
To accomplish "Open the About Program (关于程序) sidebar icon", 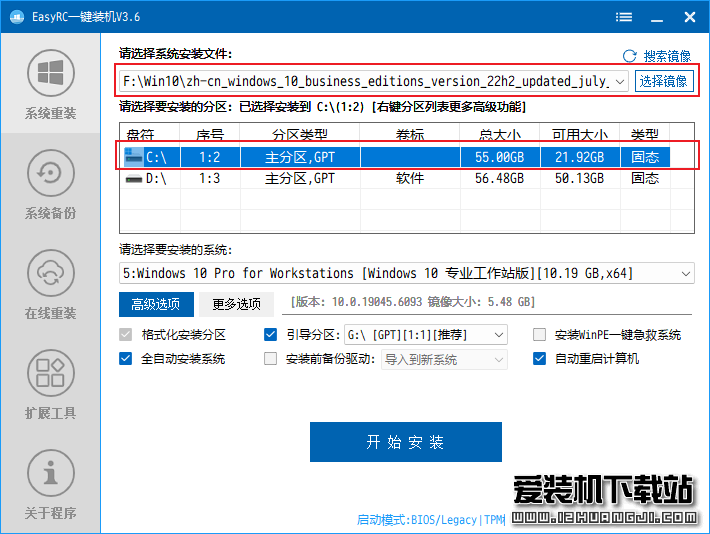I will coord(51,473).
